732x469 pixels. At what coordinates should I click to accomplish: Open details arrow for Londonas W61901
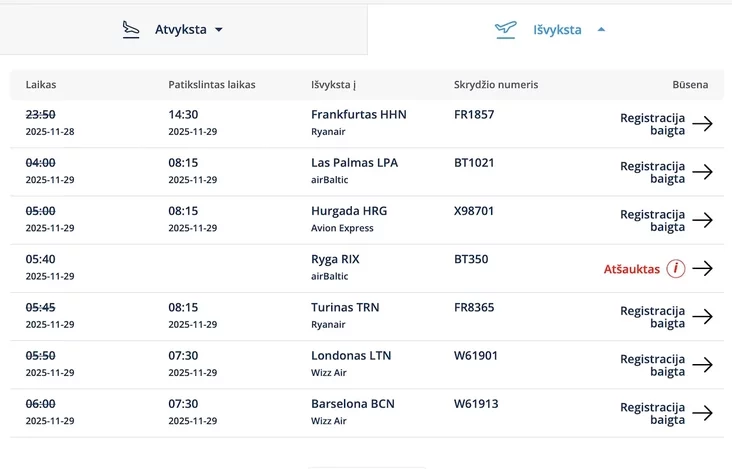pyautogui.click(x=703, y=365)
